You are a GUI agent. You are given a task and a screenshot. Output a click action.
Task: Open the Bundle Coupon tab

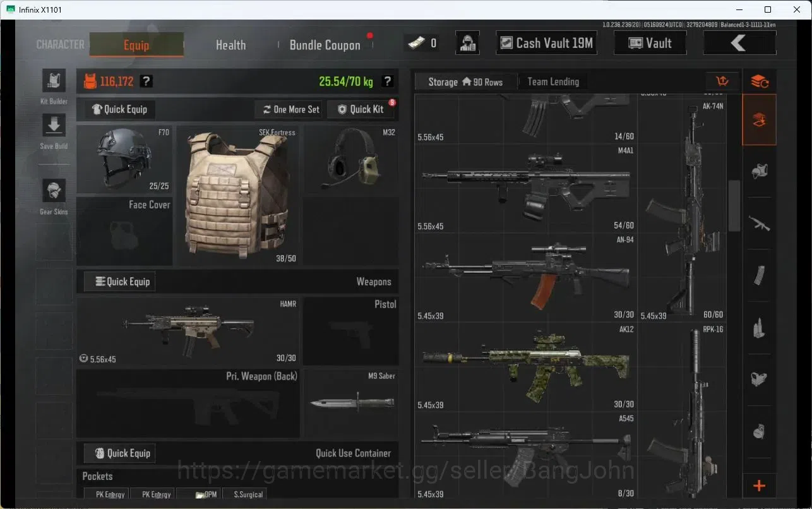pos(325,45)
